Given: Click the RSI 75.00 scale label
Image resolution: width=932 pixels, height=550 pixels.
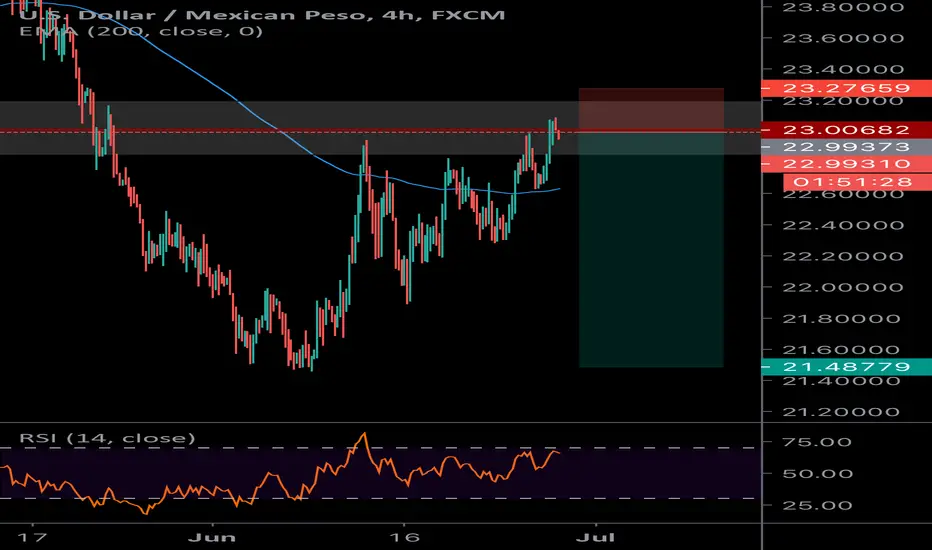Looking at the screenshot, I should (817, 442).
